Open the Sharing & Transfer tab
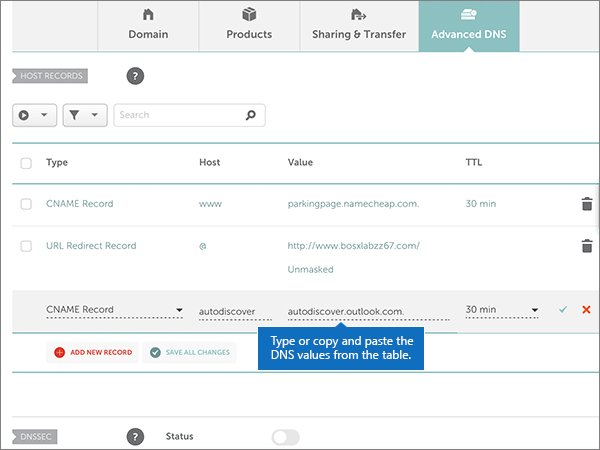Screen dimensions: 600x450 pyautogui.click(x=357, y=26)
